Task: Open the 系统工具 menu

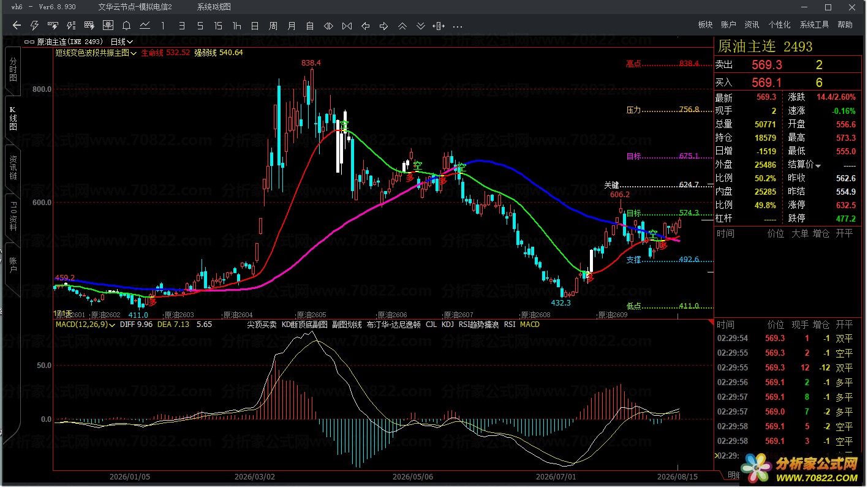Action: pos(814,25)
